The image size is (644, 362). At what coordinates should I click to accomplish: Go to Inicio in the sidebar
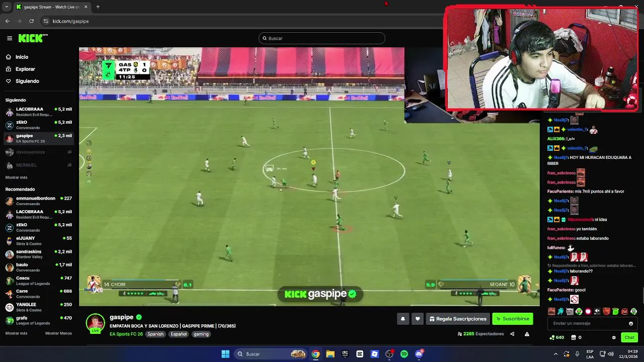[x=22, y=57]
